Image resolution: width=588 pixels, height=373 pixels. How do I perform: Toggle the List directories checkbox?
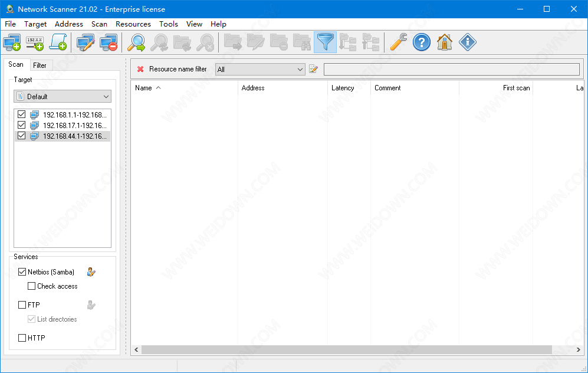coord(31,319)
